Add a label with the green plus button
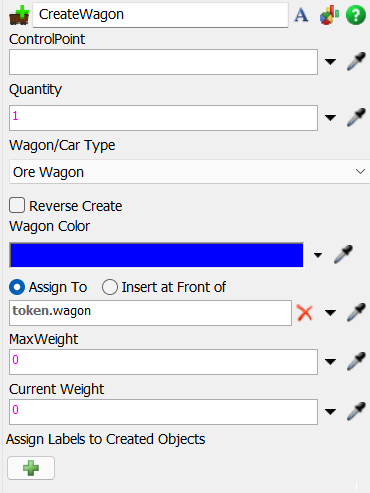Image resolution: width=370 pixels, height=493 pixels. [x=31, y=468]
